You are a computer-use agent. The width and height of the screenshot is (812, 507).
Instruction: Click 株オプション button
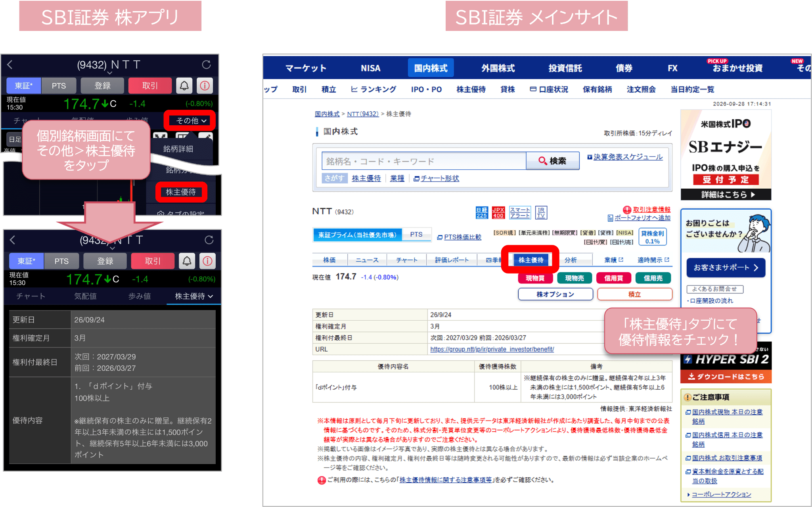tap(555, 294)
